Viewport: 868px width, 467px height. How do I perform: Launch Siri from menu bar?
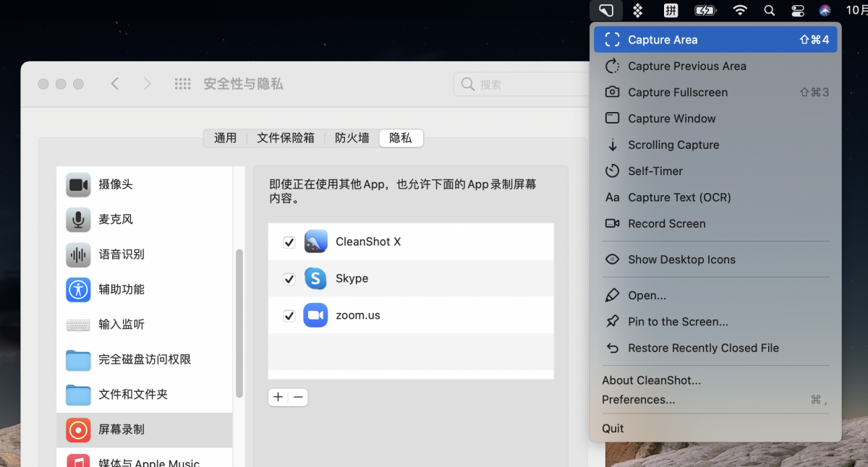pos(825,10)
